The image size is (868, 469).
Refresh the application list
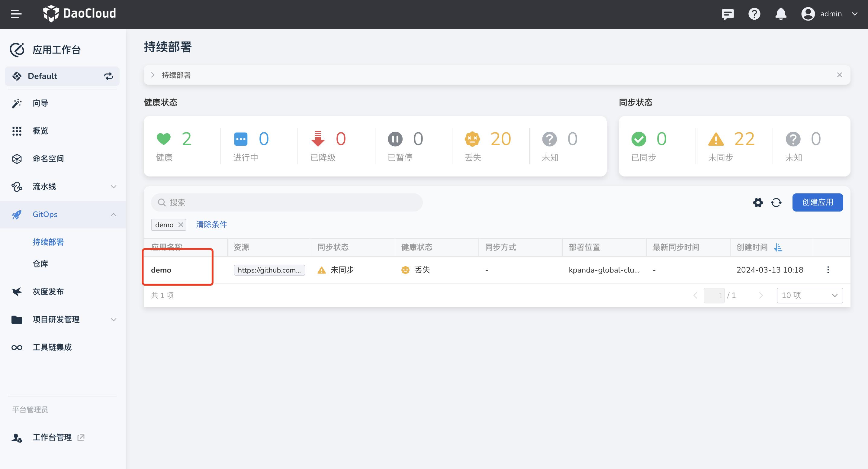click(x=776, y=202)
